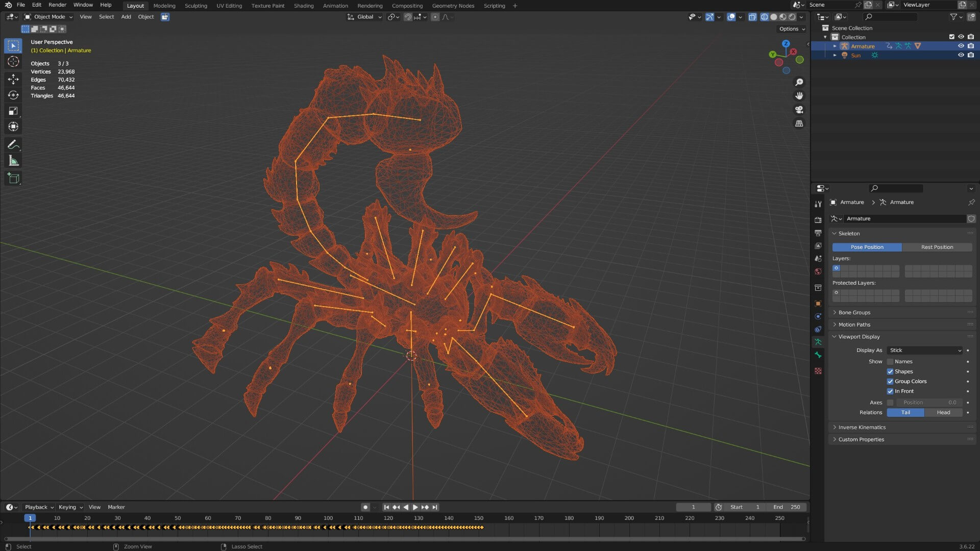Open the Scene properties tab

coord(818,259)
